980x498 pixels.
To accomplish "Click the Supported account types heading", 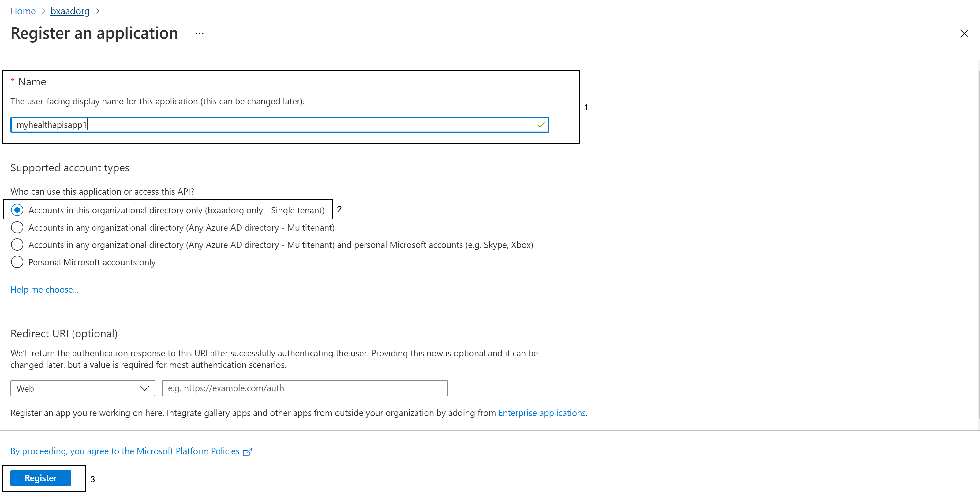I will [69, 168].
